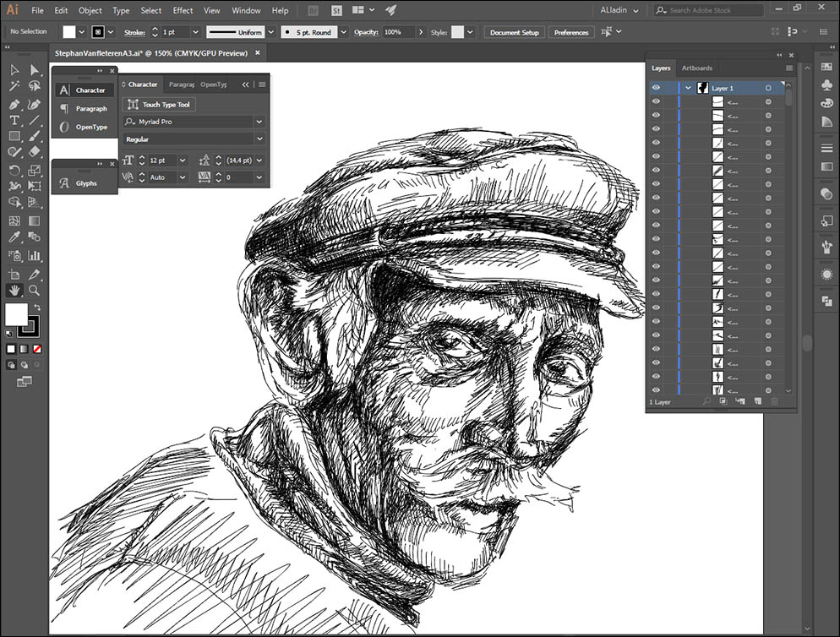
Task: Switch to the Artboards tab
Action: click(696, 68)
